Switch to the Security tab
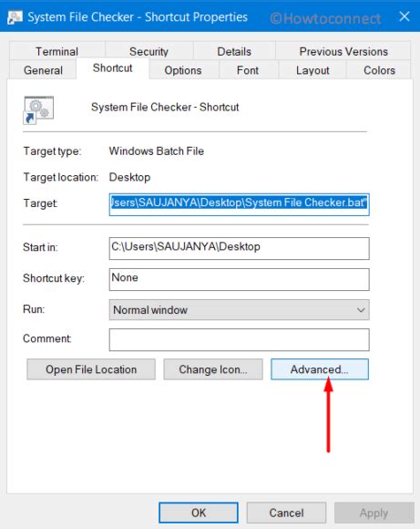The width and height of the screenshot is (420, 529). pyautogui.click(x=149, y=51)
